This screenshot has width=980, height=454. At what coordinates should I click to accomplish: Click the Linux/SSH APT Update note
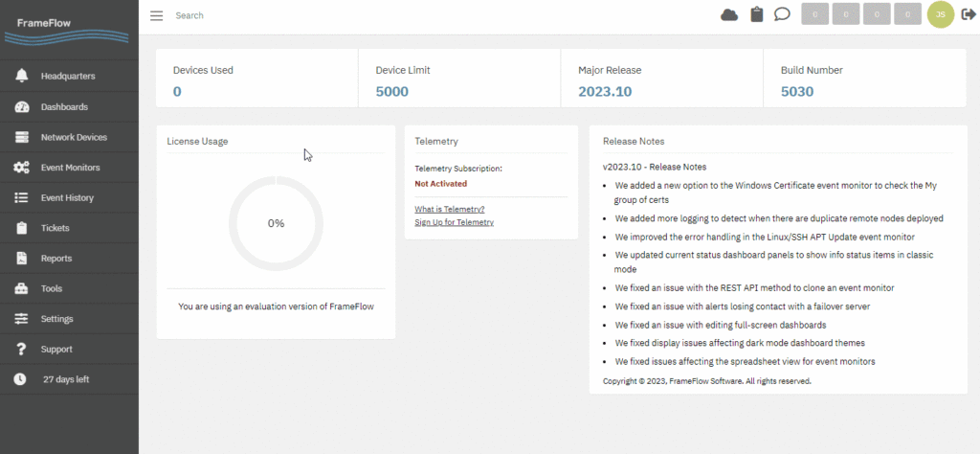765,237
